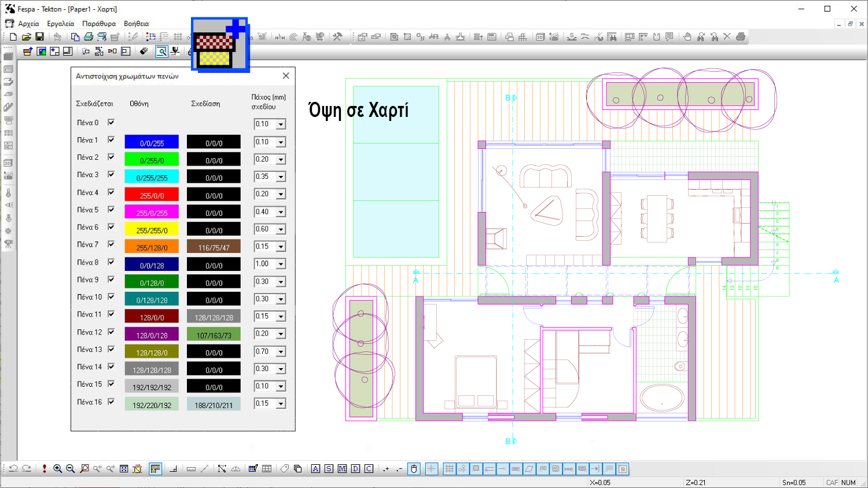Open the Βοήθεια menu
The image size is (868, 488).
coord(137,24)
